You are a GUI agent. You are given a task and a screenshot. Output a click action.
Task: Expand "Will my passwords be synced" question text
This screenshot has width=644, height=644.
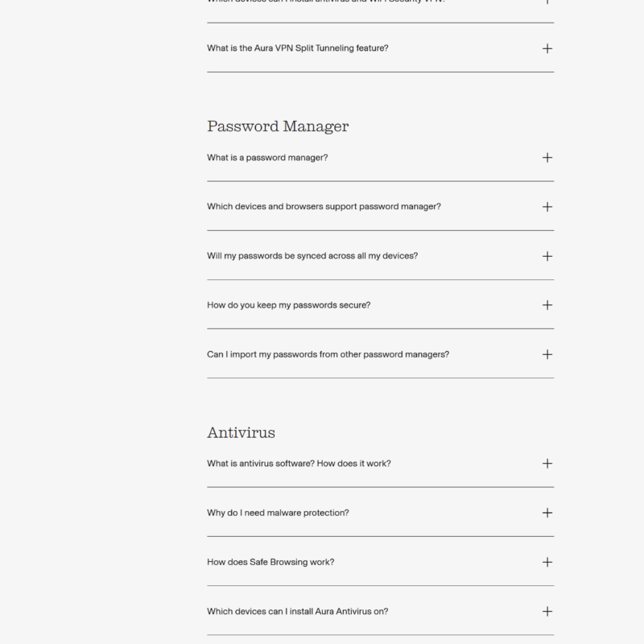click(x=312, y=256)
